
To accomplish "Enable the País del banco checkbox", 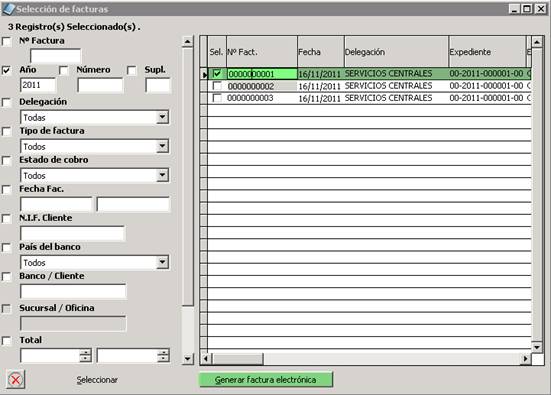I will 6,248.
